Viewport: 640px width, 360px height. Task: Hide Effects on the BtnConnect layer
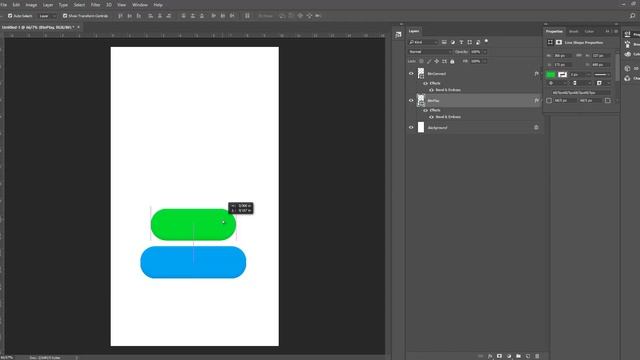pyautogui.click(x=425, y=83)
